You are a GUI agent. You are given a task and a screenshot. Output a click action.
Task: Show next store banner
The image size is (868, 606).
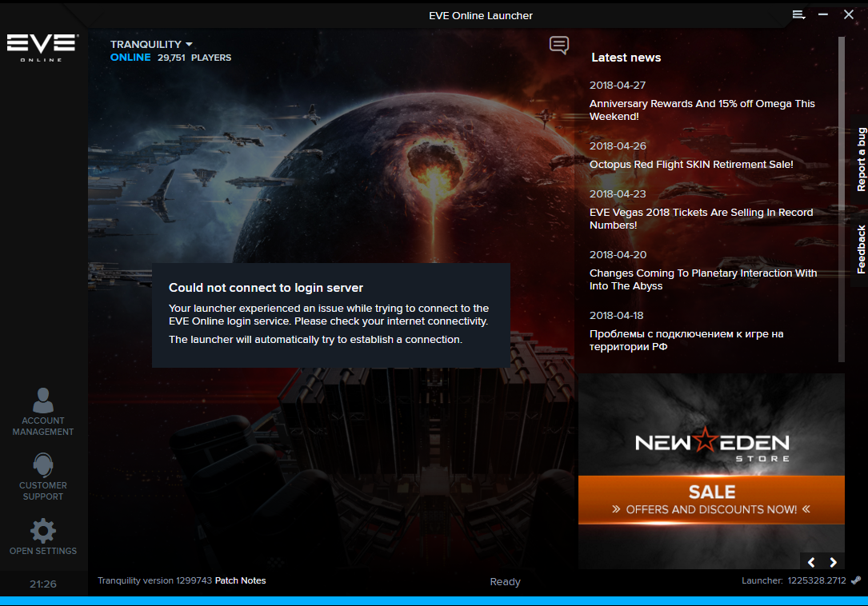coord(833,562)
